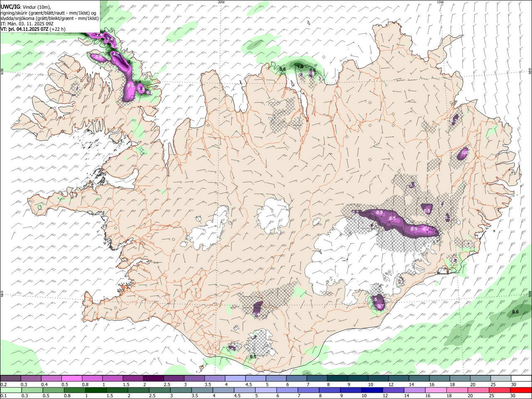Select the pale green 0.1 rain legend swatch

click(11, 390)
